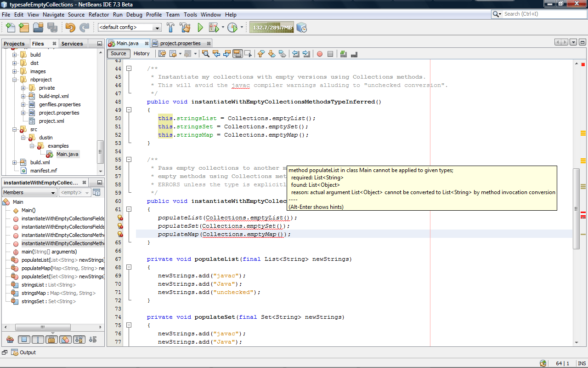
Task: Click the History view button
Action: tap(141, 53)
